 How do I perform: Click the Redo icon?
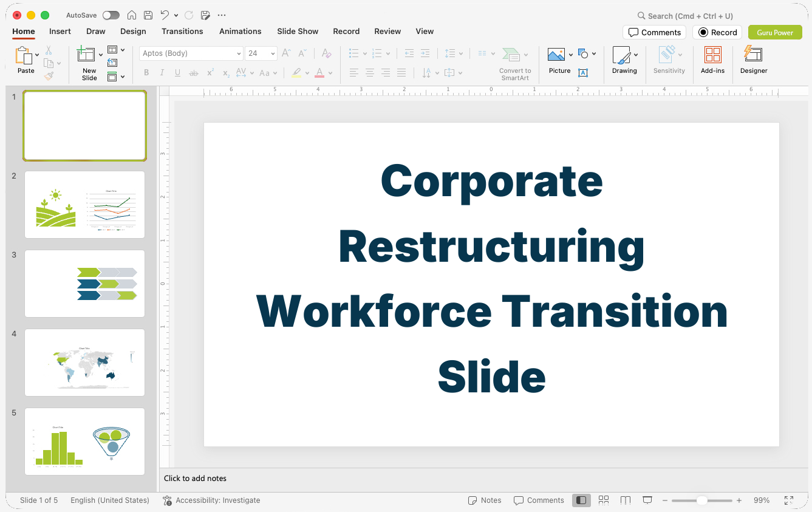189,15
